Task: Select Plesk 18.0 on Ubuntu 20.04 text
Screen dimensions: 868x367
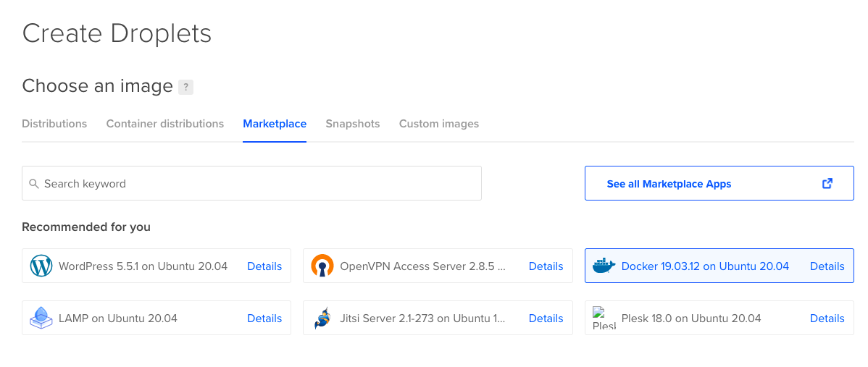Action: pos(691,319)
